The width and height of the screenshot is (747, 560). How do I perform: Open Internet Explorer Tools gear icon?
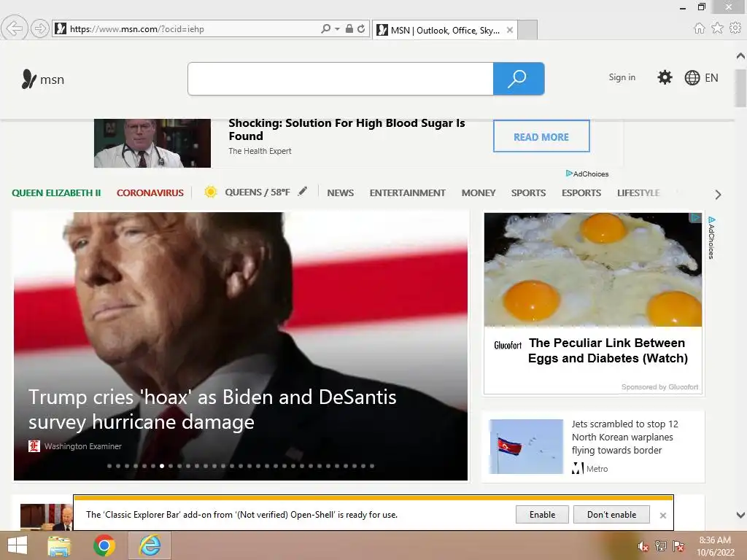(735, 28)
